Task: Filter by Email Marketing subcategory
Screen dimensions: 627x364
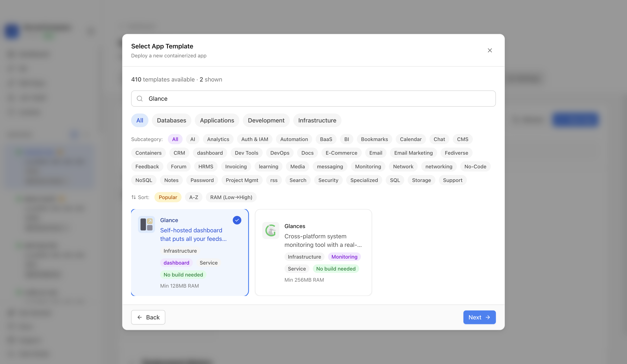Action: pyautogui.click(x=413, y=153)
